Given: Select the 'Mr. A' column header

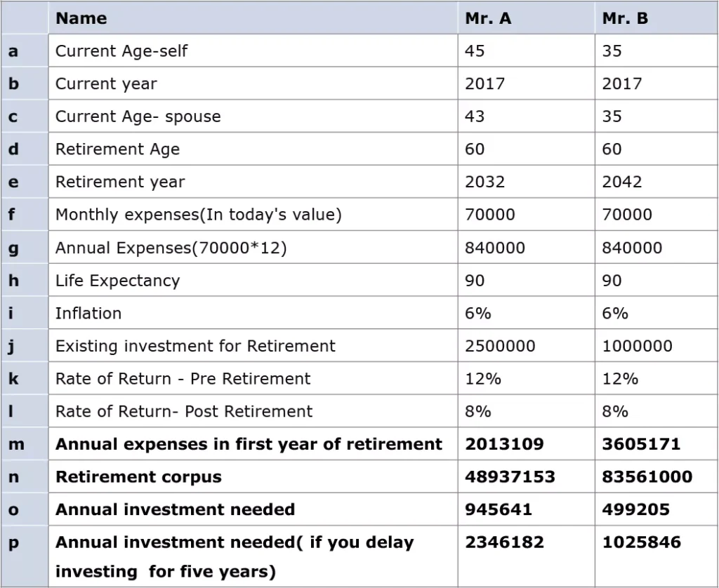Looking at the screenshot, I should point(488,19).
